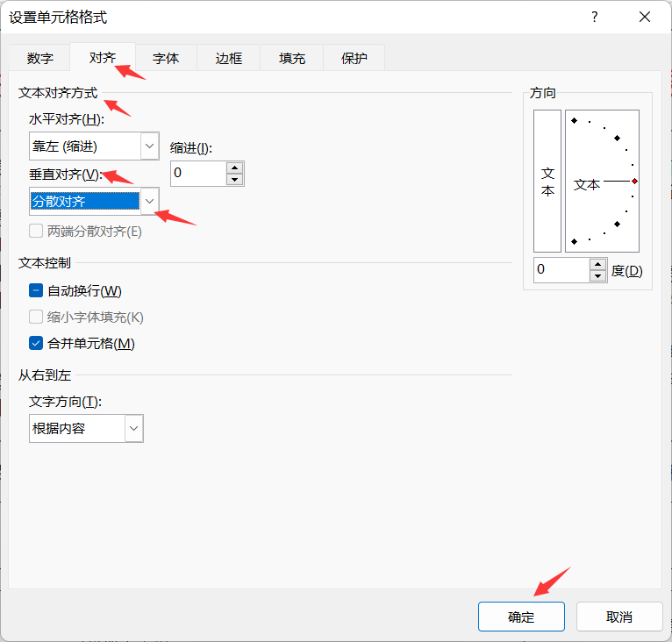The image size is (672, 642).
Task: Decrease the 缩进 value with down arrow
Action: (x=235, y=180)
